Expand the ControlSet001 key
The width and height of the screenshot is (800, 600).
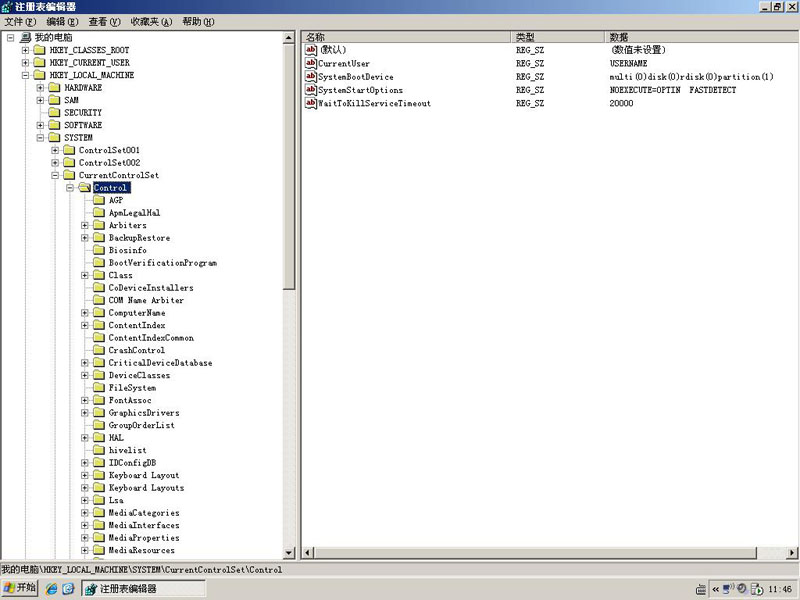click(55, 150)
